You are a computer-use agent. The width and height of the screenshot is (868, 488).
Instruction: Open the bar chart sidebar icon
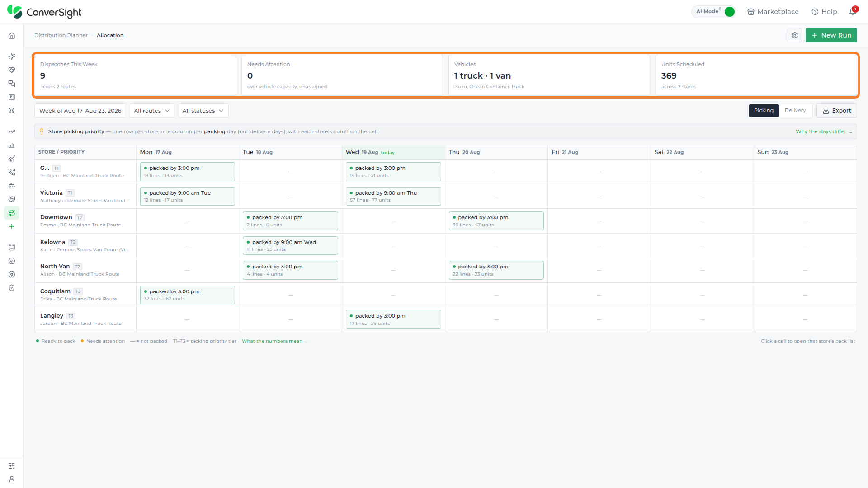pos(12,145)
